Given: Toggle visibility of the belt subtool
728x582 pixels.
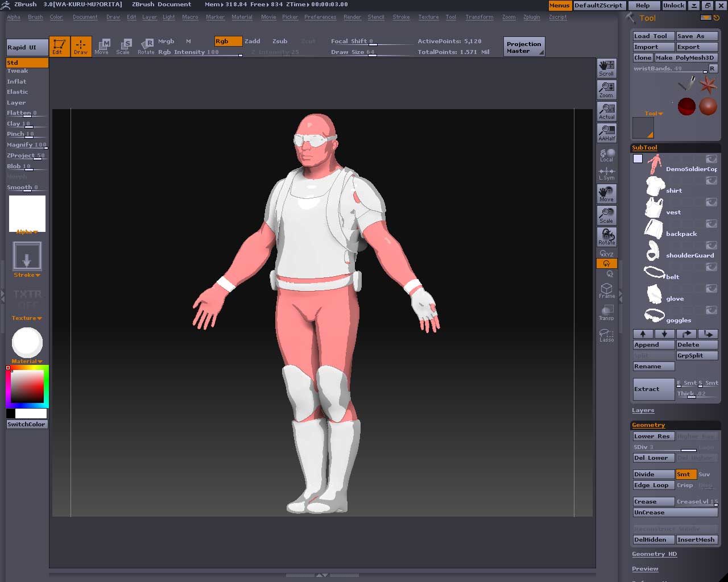Looking at the screenshot, I should 712,267.
